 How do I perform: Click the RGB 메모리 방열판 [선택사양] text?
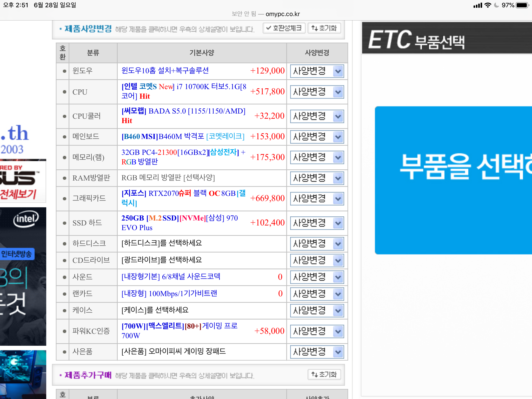coord(168,177)
